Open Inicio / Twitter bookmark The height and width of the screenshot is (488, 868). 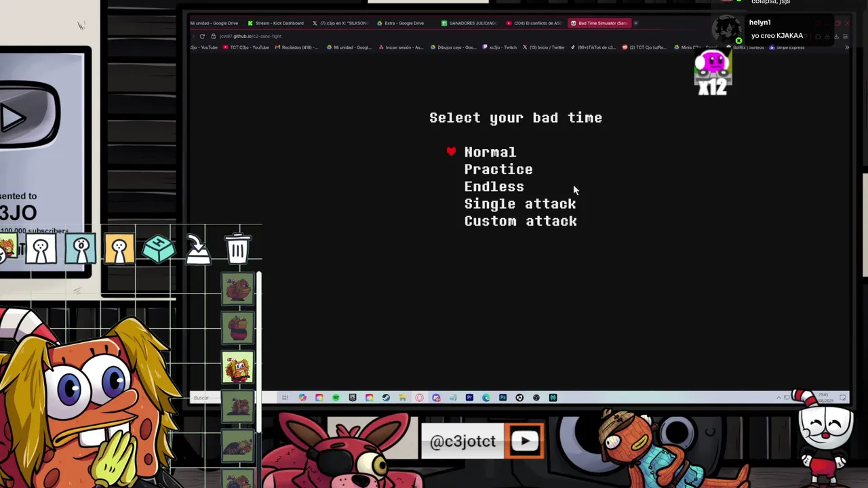click(544, 47)
